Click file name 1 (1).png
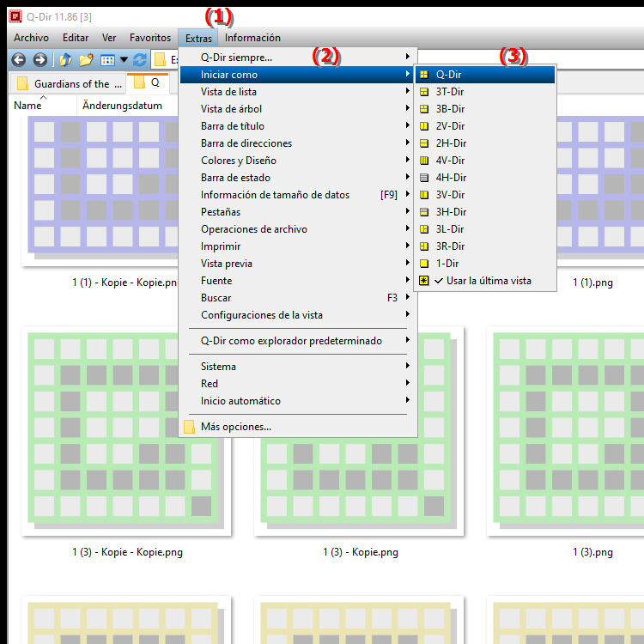 click(592, 283)
